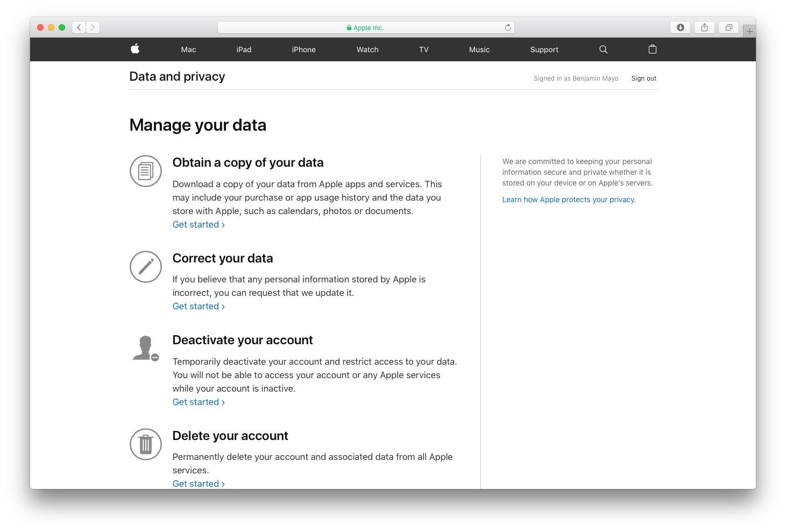The width and height of the screenshot is (786, 532).
Task: Open the search icon in the navbar
Action: tap(603, 49)
